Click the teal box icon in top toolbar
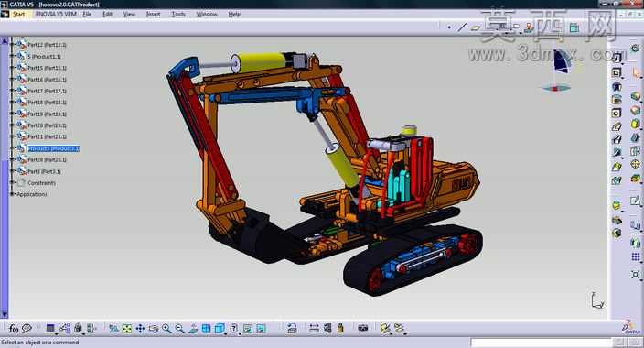This screenshot has width=644, height=348. point(574,27)
